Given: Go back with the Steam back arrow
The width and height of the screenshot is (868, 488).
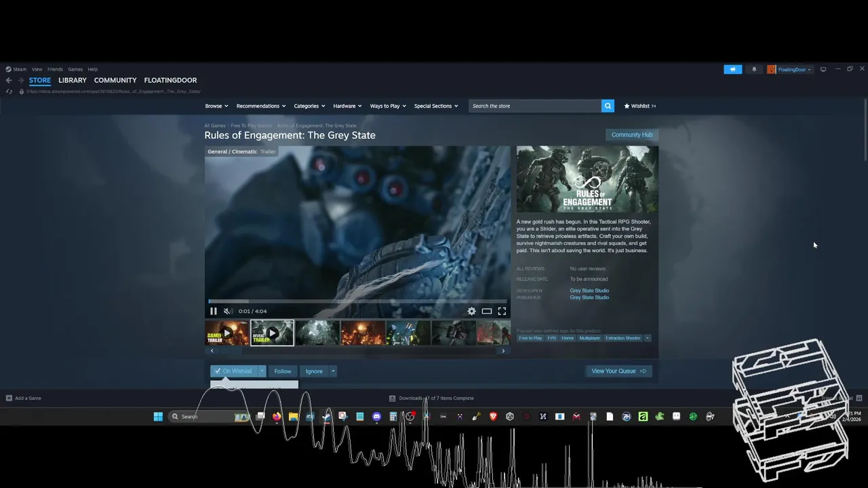Looking at the screenshot, I should 9,80.
